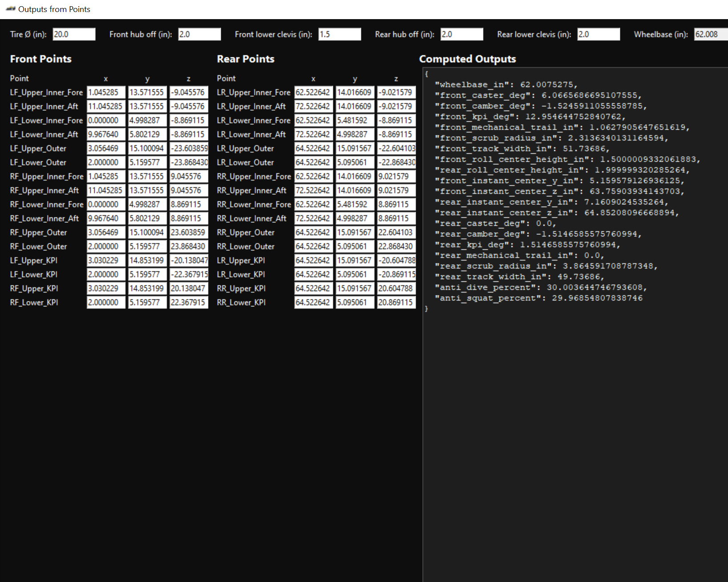Select RF_Upper_KPI y value field
The height and width of the screenshot is (582, 728).
pos(147,289)
